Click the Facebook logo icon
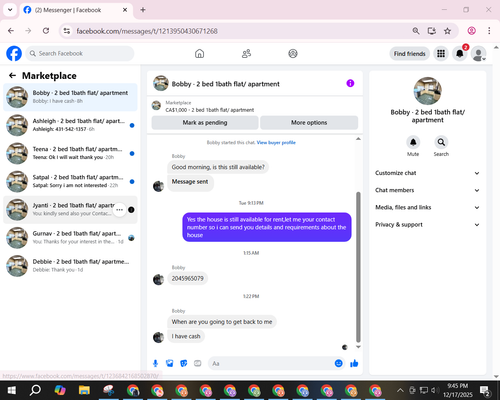 click(14, 53)
